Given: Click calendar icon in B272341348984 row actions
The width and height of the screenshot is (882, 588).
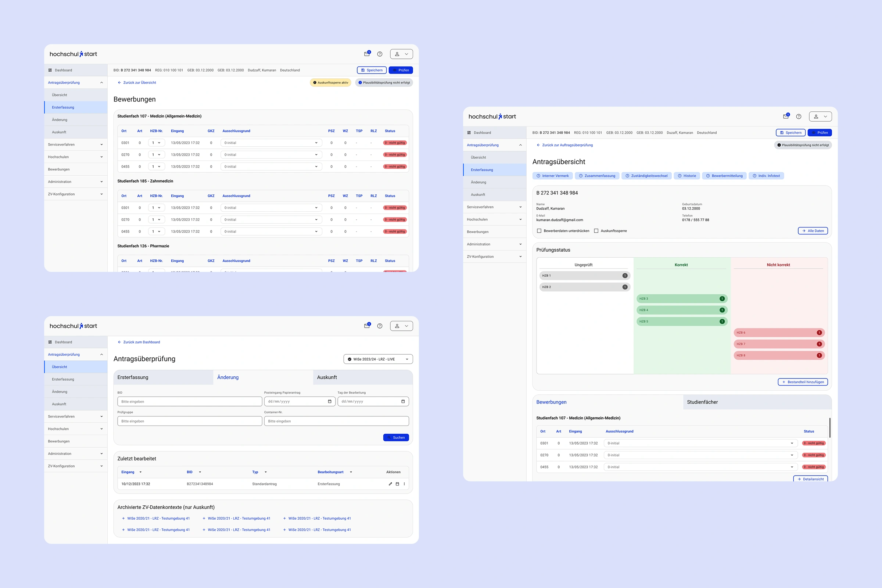Looking at the screenshot, I should (398, 484).
